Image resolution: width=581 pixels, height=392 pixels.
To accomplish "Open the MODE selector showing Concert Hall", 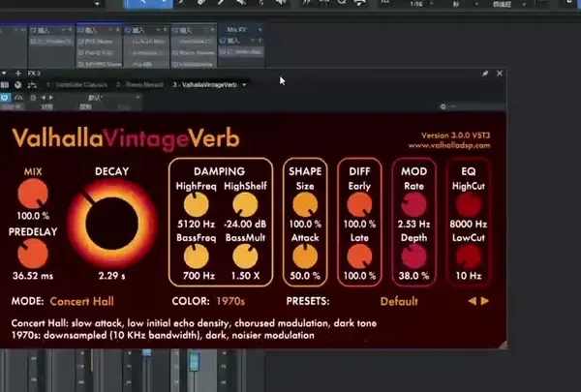I will (81, 301).
